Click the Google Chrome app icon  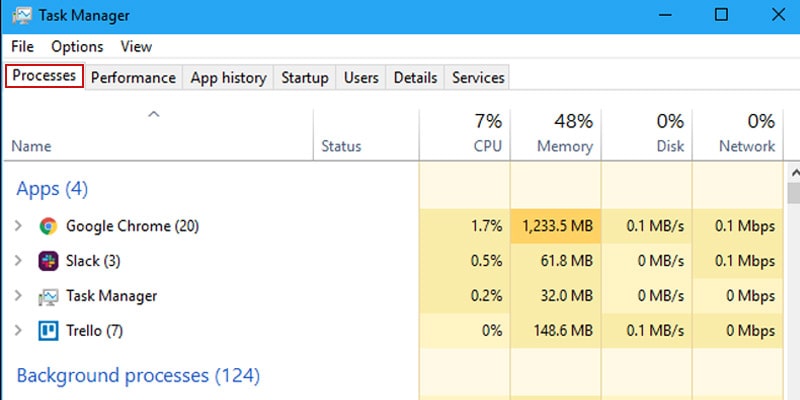tap(48, 226)
